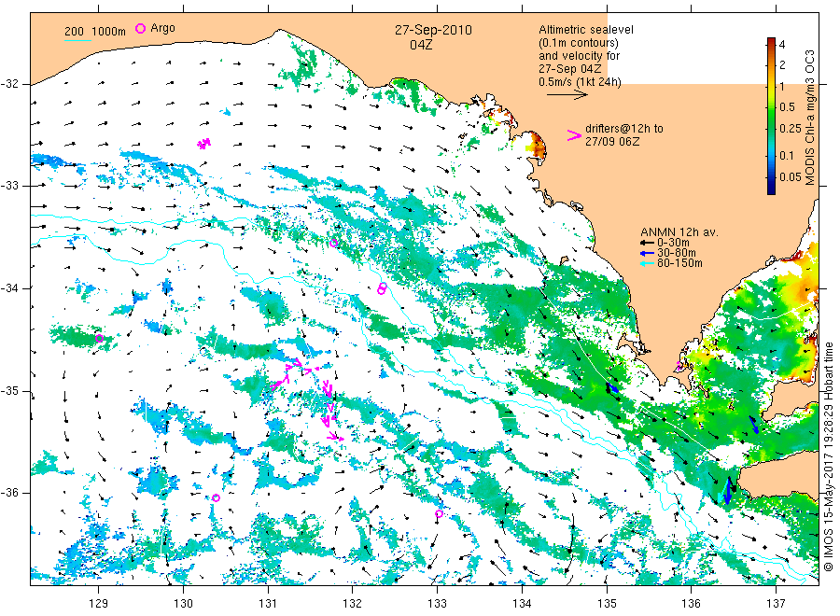Click the colorbar tick label 0.25
The width and height of the screenshot is (840, 616).
791,129
